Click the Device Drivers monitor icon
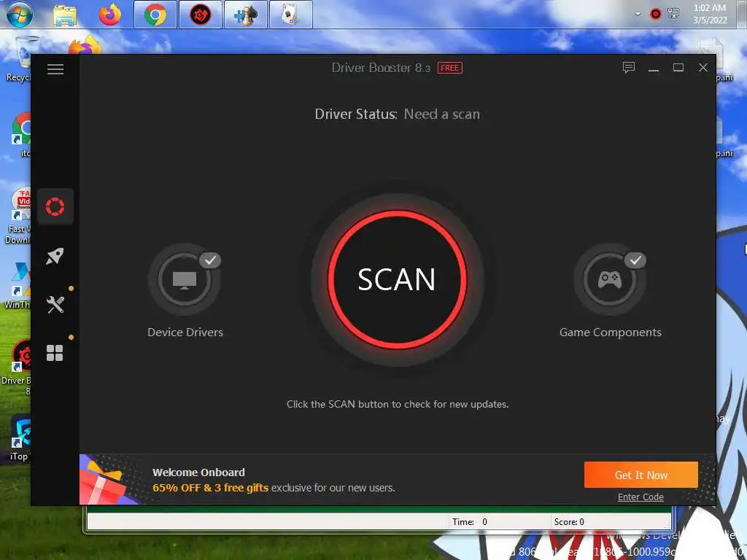Image resolution: width=747 pixels, height=560 pixels. (185, 279)
